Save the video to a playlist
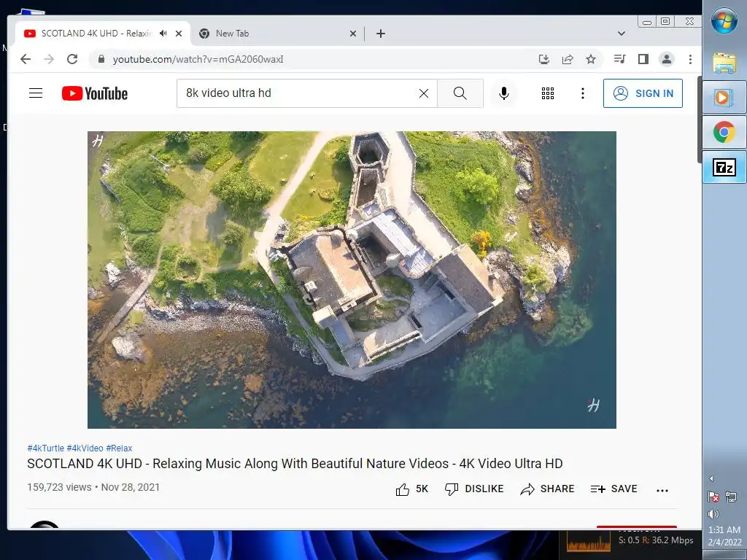Viewport: 747px width, 560px height. point(614,489)
